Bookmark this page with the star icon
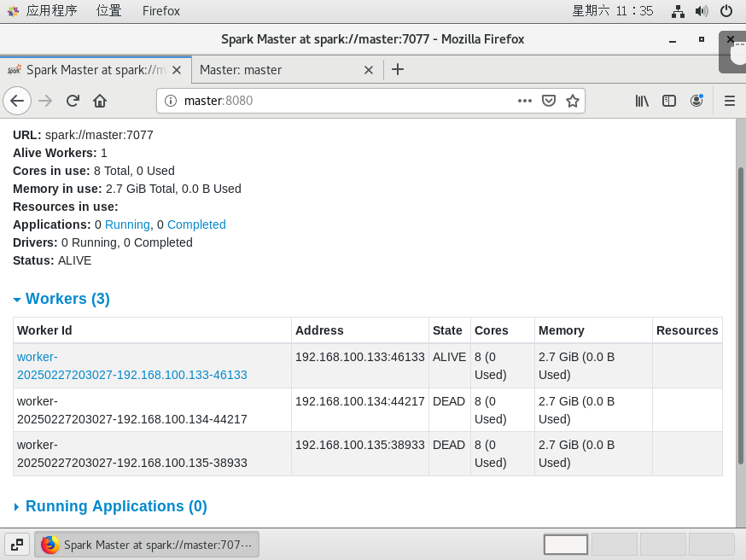The image size is (746, 560). [574, 101]
